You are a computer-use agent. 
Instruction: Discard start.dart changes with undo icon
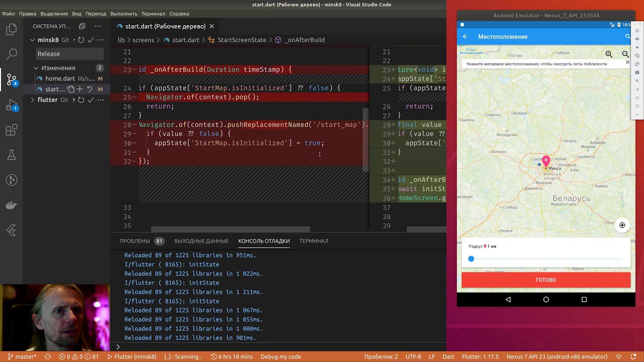click(x=89, y=89)
